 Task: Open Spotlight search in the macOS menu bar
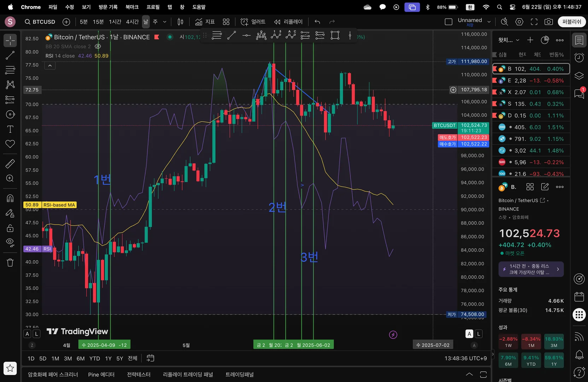499,7
